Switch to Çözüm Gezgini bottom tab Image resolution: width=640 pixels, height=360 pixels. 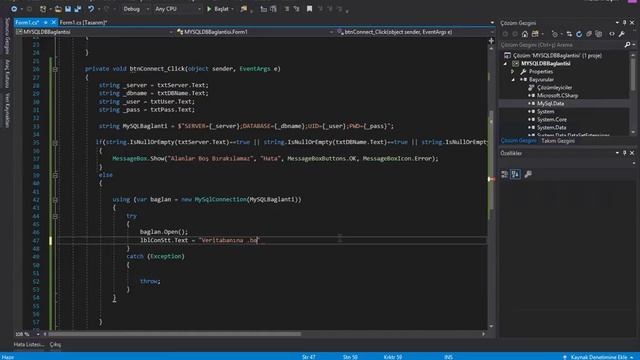[x=518, y=140]
